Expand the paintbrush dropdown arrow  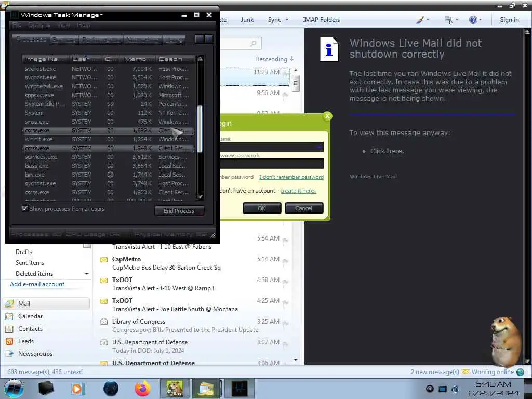[428, 20]
